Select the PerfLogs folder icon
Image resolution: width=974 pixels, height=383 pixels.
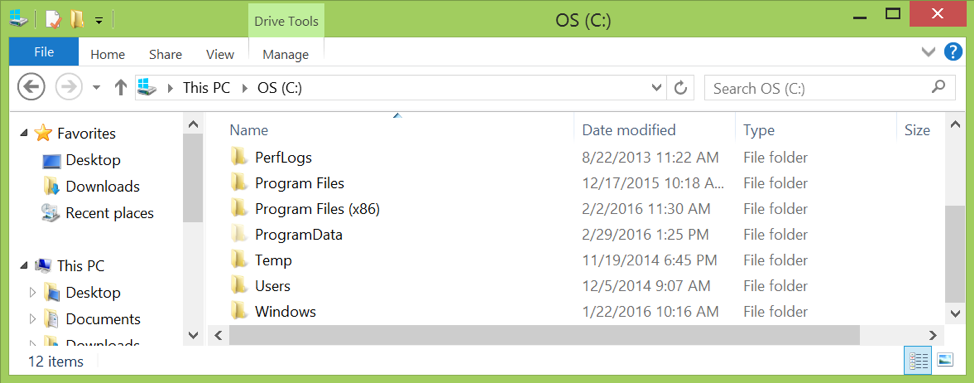click(239, 157)
